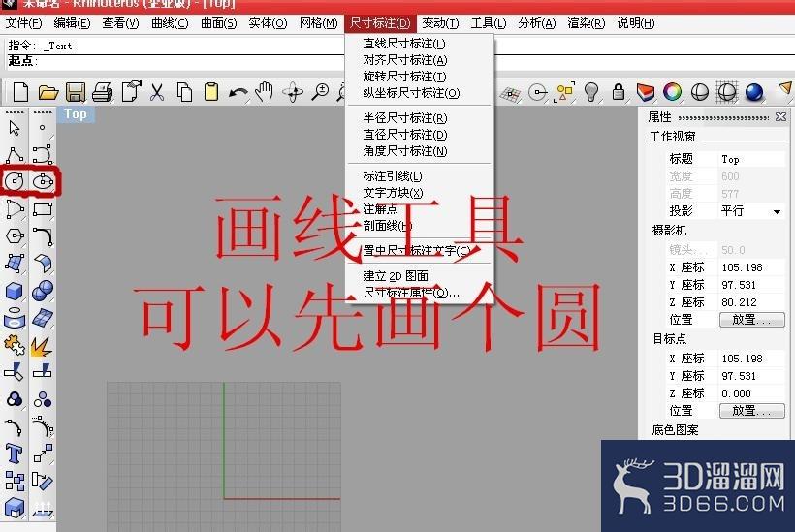This screenshot has height=532, width=795.
Task: Click the Print icon
Action: (103, 92)
